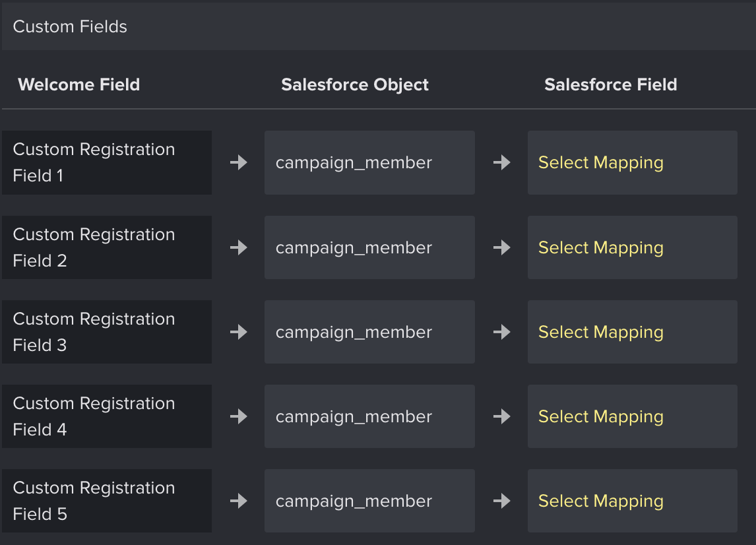Image resolution: width=756 pixels, height=545 pixels.
Task: Click the Custom Fields section header
Action: (379, 26)
